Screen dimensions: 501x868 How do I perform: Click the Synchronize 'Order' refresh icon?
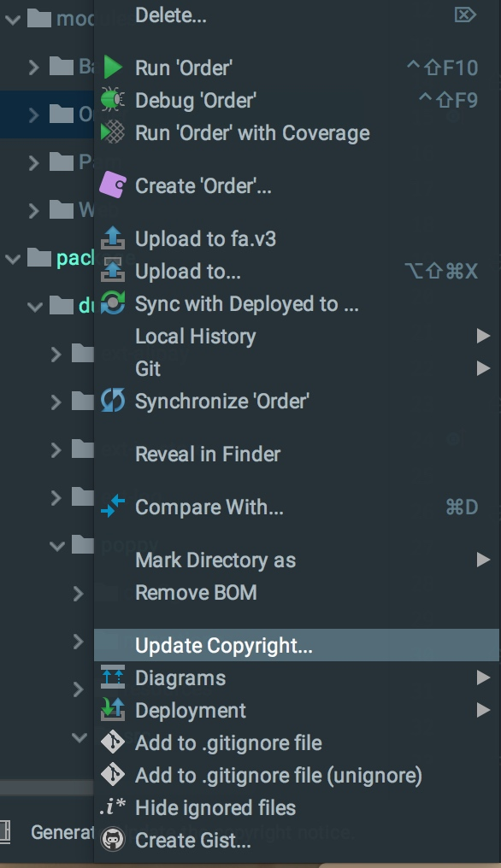coord(113,400)
